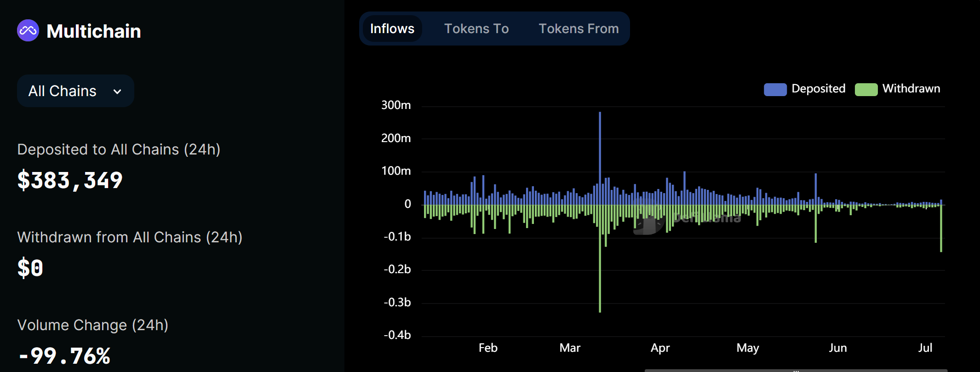Click the Jul x-axis label
Image resolution: width=980 pixels, height=372 pixels.
coord(925,348)
